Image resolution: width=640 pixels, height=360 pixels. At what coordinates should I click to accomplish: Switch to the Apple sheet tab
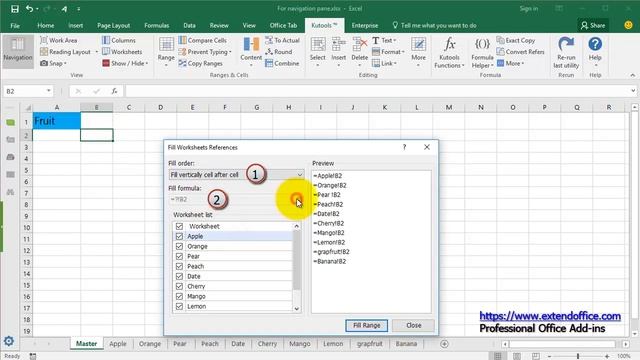[118, 344]
